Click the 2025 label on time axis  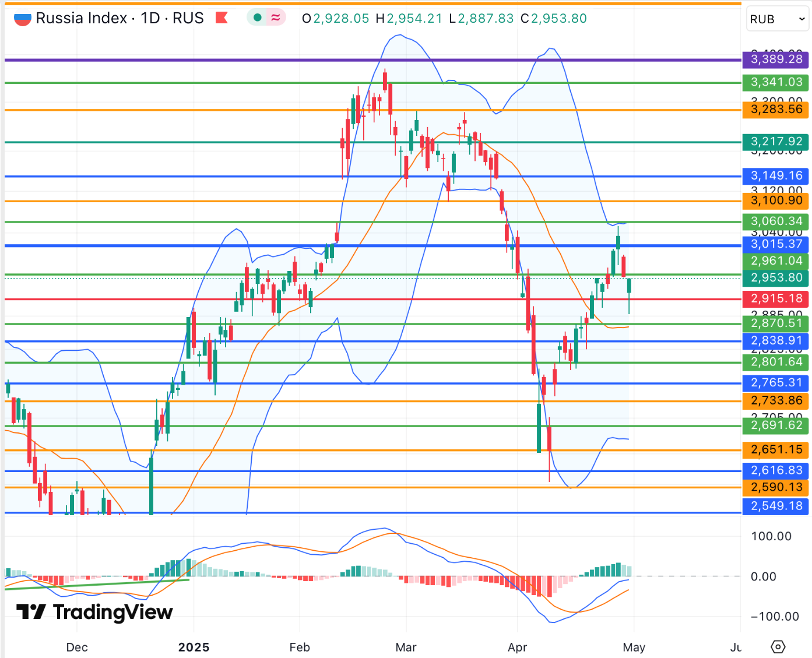point(194,648)
